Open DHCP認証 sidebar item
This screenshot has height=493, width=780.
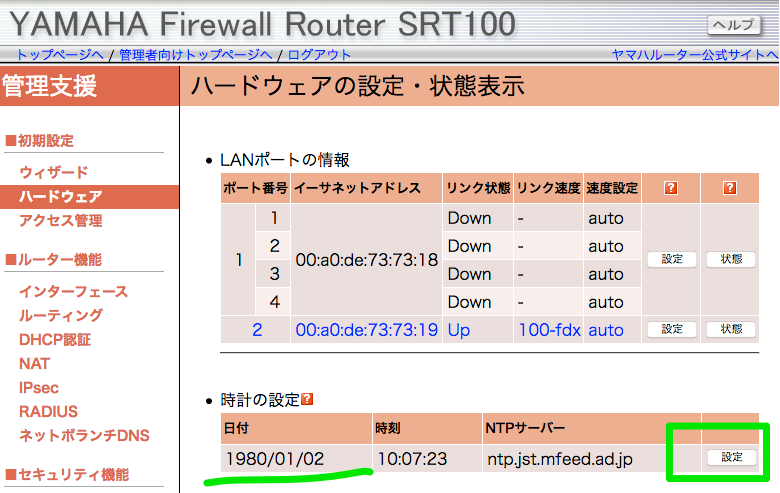[55, 340]
